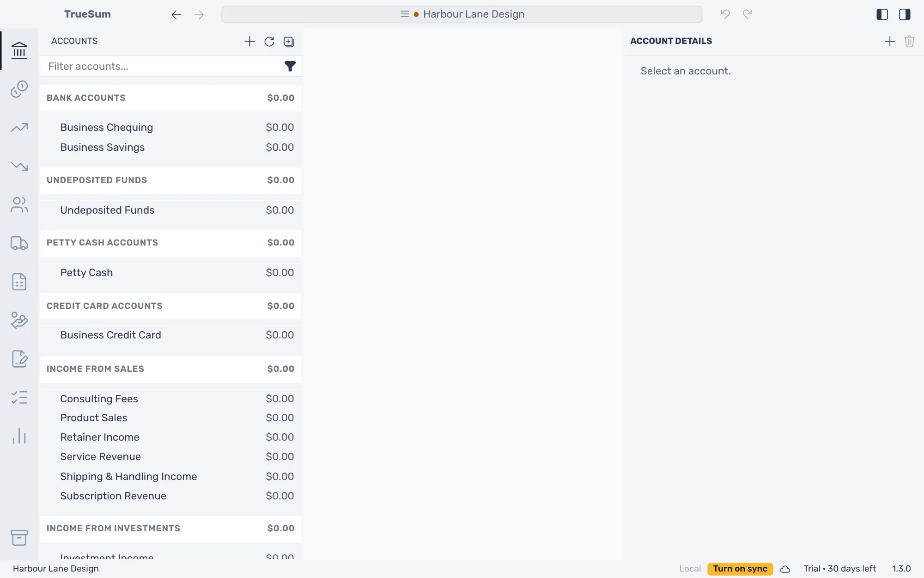Open the delivery truck sidebar icon

[x=19, y=243]
